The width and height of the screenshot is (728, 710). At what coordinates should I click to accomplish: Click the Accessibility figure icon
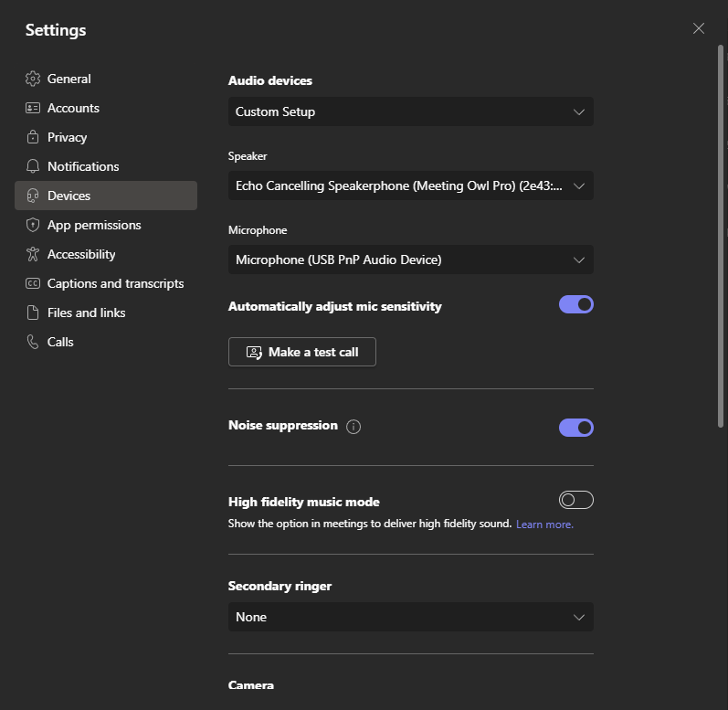[33, 254]
